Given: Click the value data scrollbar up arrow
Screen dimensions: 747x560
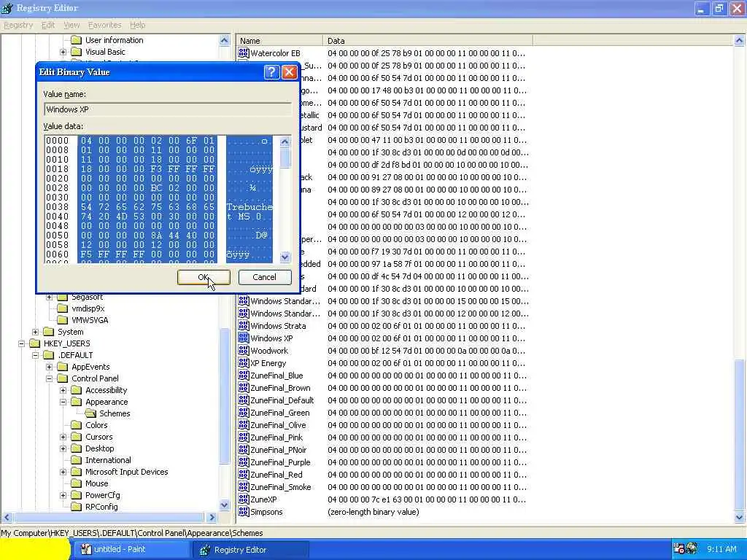Looking at the screenshot, I should [285, 141].
